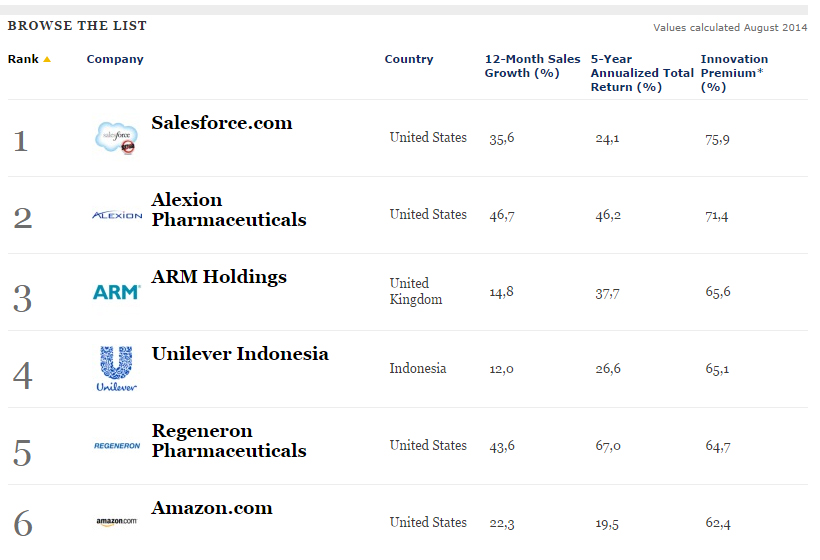Click the Unilever logo
Image resolution: width=820 pixels, height=560 pixels.
[116, 369]
